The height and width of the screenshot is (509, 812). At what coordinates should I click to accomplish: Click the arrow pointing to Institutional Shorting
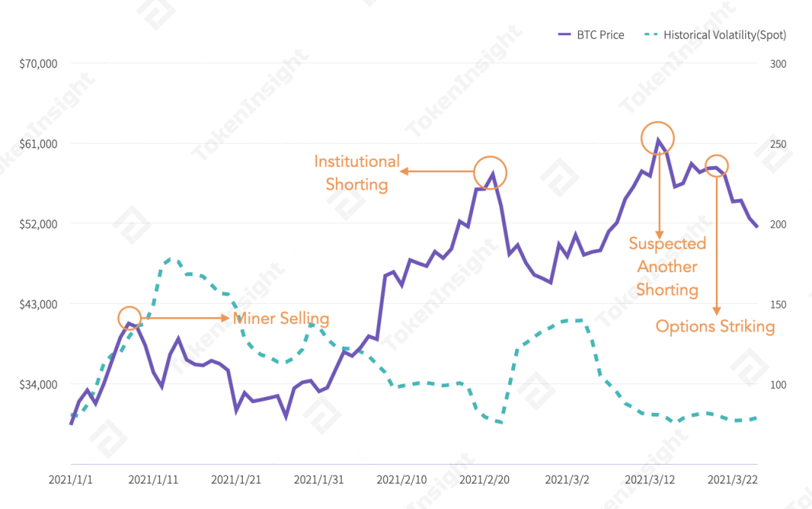[x=437, y=171]
